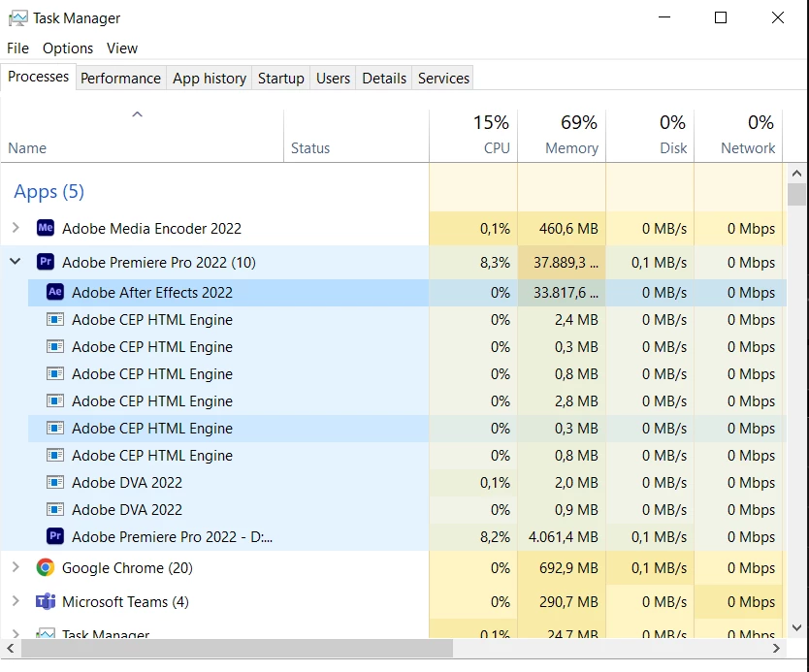809x672 pixels.
Task: Sort processes by Name column
Action: pos(142,136)
